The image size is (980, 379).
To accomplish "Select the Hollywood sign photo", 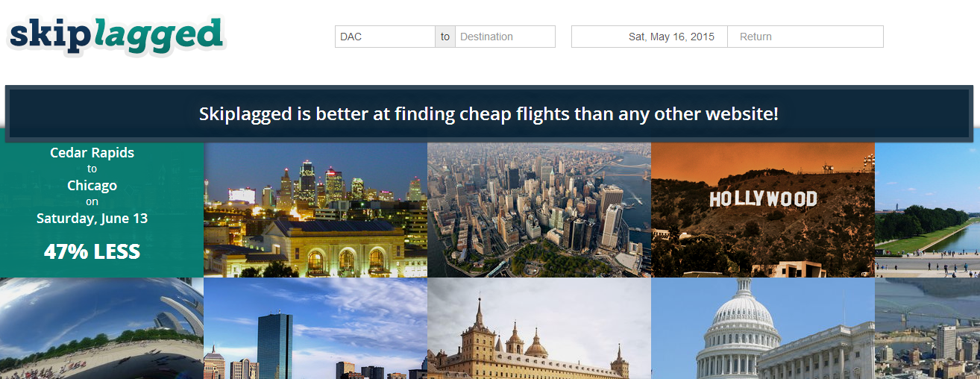I will (763, 210).
